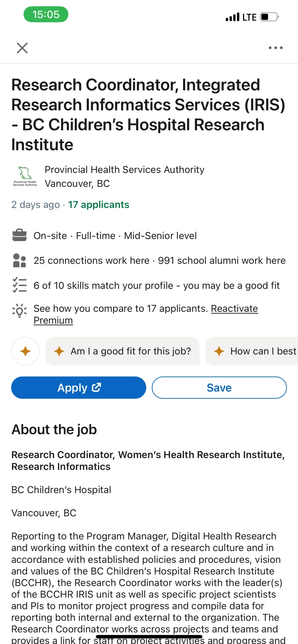Image resolution: width=298 pixels, height=644 pixels.
Task: View the 17 applicants link
Action: tap(99, 205)
